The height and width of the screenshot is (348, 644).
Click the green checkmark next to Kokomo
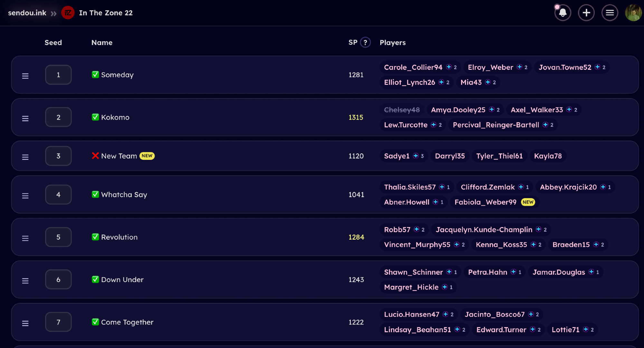coord(95,117)
